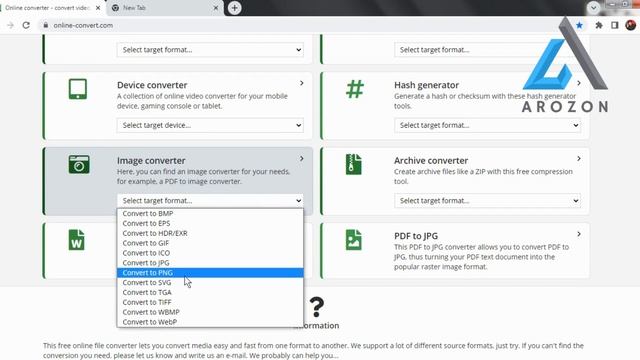Click the PDF to JPG heading
Viewport: 640px width, 360px height.
pos(416,236)
